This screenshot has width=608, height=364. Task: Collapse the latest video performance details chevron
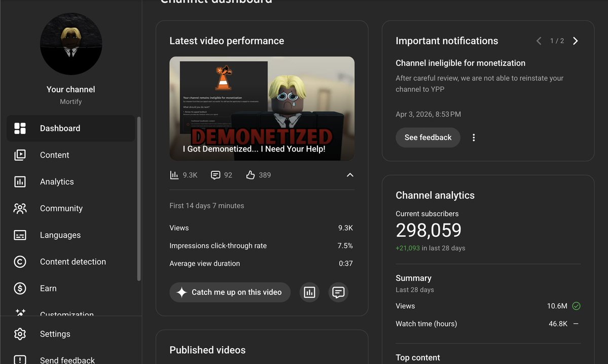tap(350, 175)
